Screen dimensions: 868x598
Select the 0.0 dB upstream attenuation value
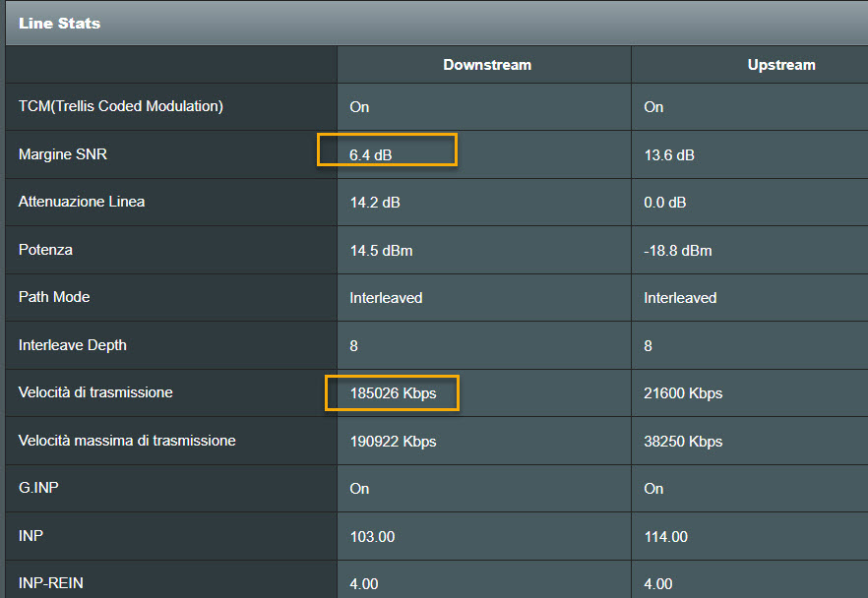coord(665,203)
